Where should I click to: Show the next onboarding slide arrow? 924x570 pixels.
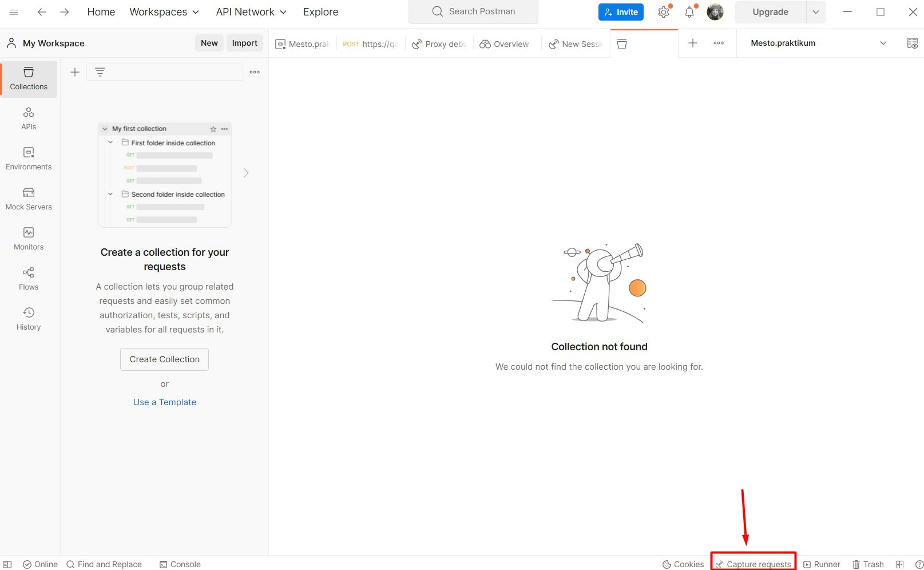246,173
